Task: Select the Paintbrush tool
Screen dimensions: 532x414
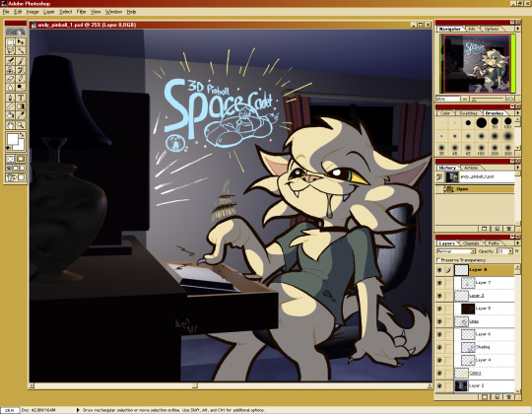Action: pos(21,61)
